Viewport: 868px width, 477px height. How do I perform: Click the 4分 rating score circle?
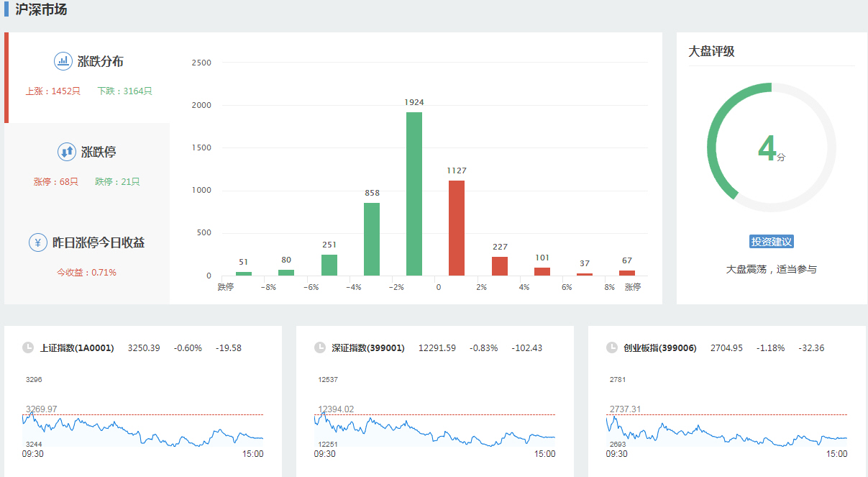pyautogui.click(x=771, y=148)
